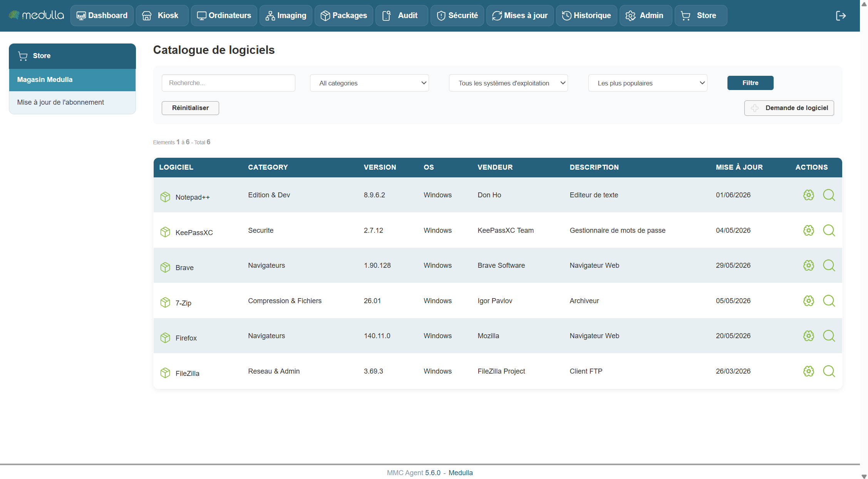
Task: Open the Admin menu
Action: pos(646,16)
